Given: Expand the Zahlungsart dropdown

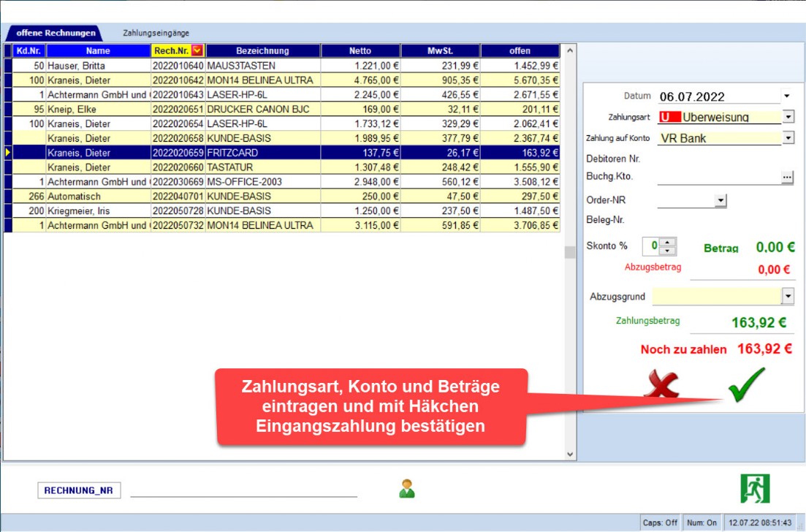Looking at the screenshot, I should [788, 116].
